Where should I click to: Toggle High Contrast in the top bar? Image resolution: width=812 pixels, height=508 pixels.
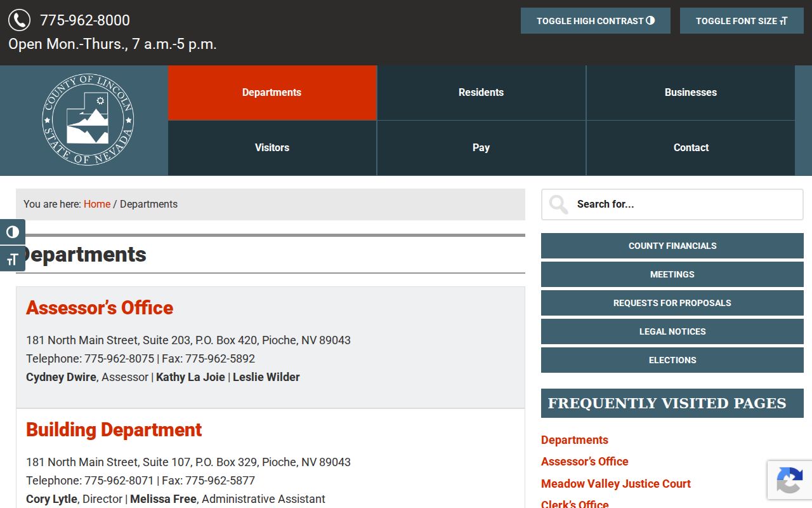(596, 21)
